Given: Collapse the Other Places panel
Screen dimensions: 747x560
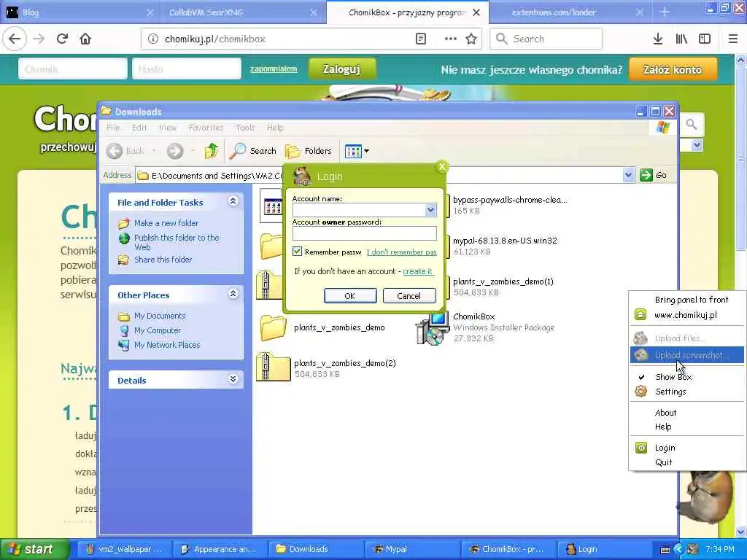Looking at the screenshot, I should click(233, 294).
